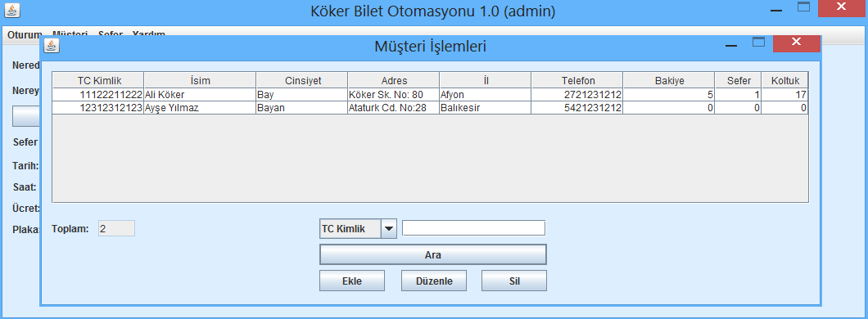Click the Toplam count field
The width and height of the screenshot is (868, 319).
pyautogui.click(x=116, y=229)
